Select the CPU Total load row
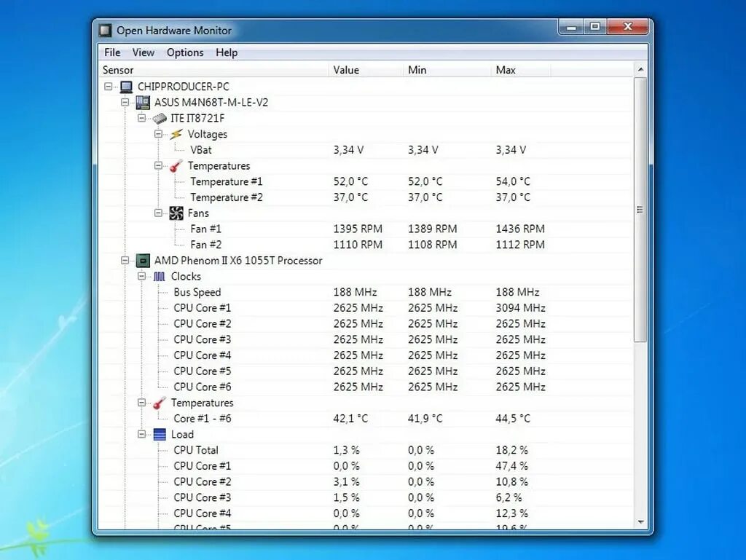The image size is (746, 560). point(366,450)
